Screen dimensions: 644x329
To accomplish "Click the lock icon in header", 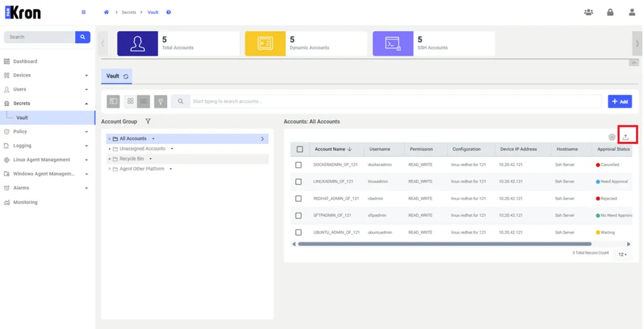I will click(x=611, y=12).
